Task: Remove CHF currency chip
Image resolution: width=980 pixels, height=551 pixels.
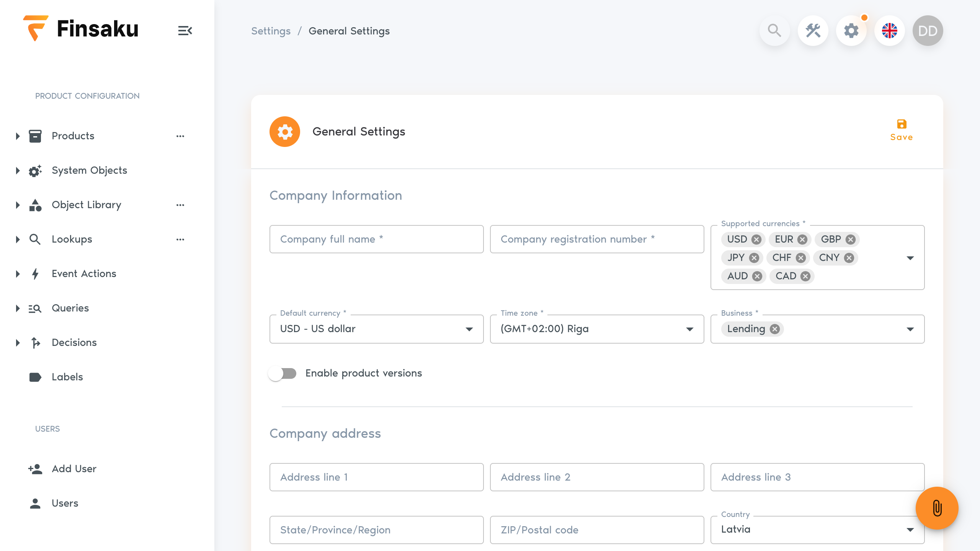Action: tap(801, 258)
